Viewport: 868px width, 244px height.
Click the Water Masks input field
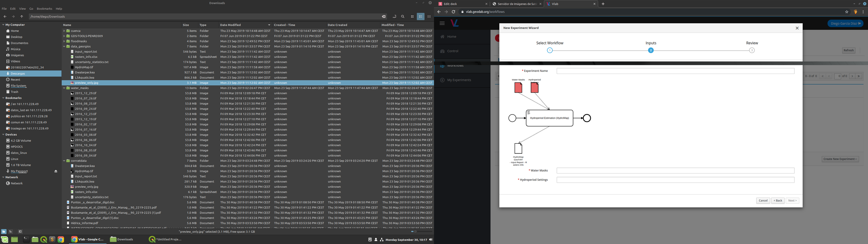coord(675,171)
